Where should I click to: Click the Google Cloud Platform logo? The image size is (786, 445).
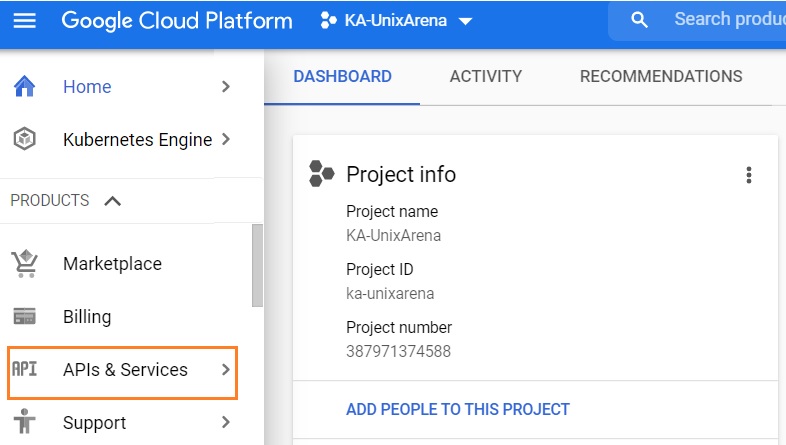tap(176, 21)
